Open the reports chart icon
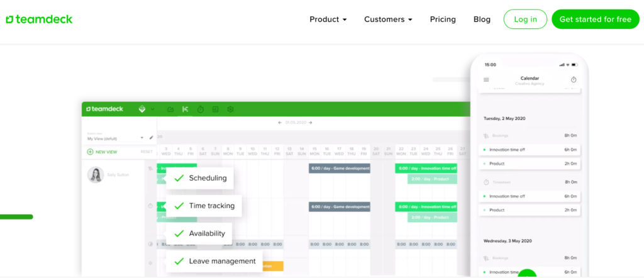This screenshot has height=278, width=644. point(215,109)
